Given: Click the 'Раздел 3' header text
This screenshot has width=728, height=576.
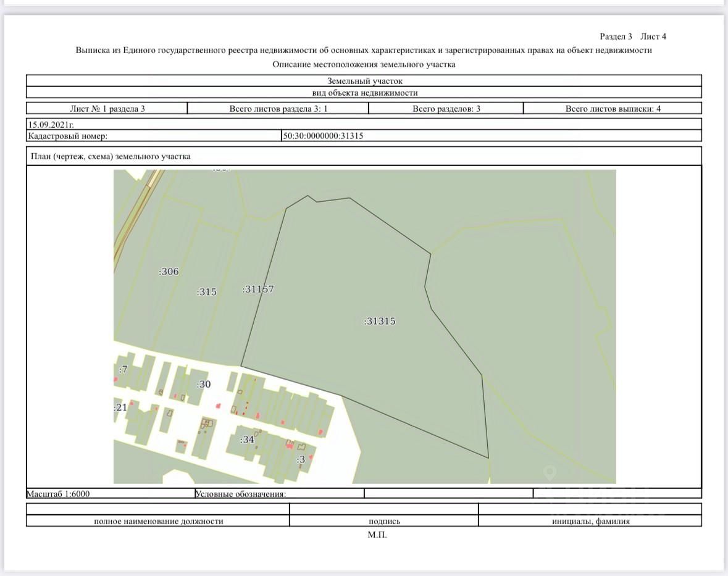Looking at the screenshot, I should click(616, 36).
